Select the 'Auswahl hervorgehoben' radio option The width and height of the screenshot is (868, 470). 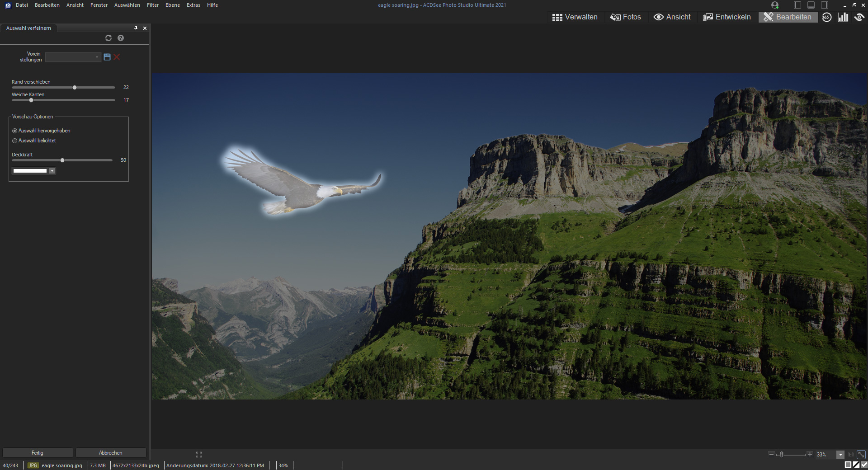(15, 131)
